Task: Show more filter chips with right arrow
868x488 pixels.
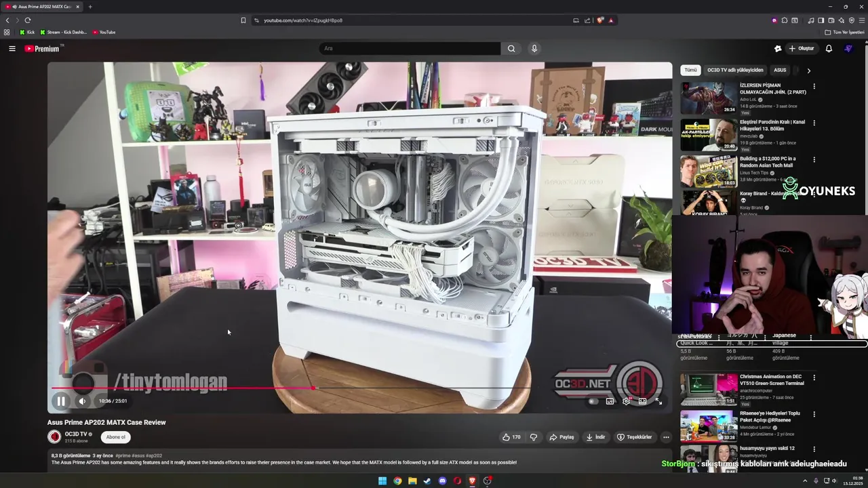Action: point(808,70)
